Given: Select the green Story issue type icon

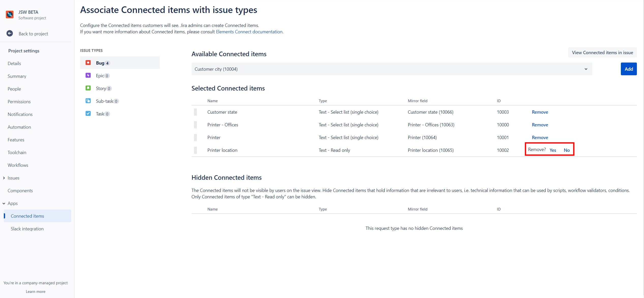Looking at the screenshot, I should [x=88, y=88].
